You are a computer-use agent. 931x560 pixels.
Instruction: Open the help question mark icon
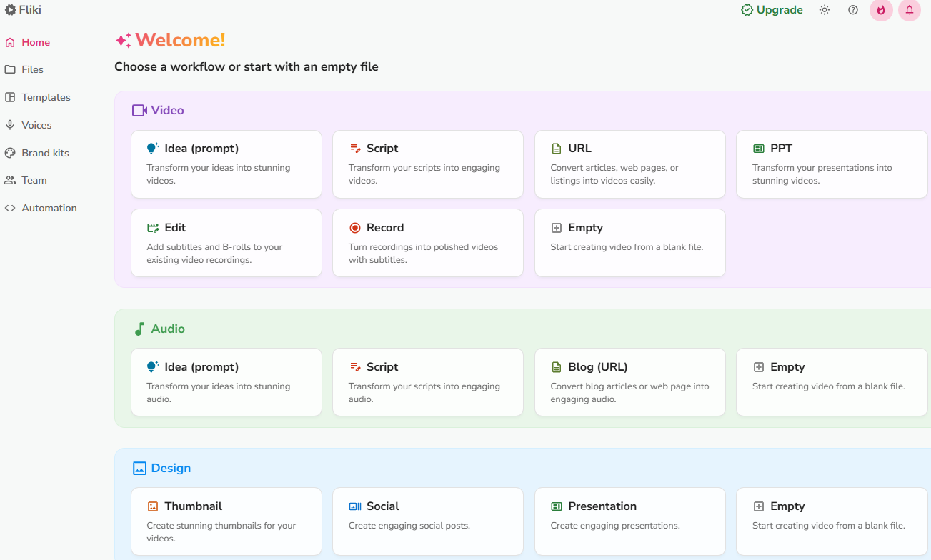click(x=853, y=10)
